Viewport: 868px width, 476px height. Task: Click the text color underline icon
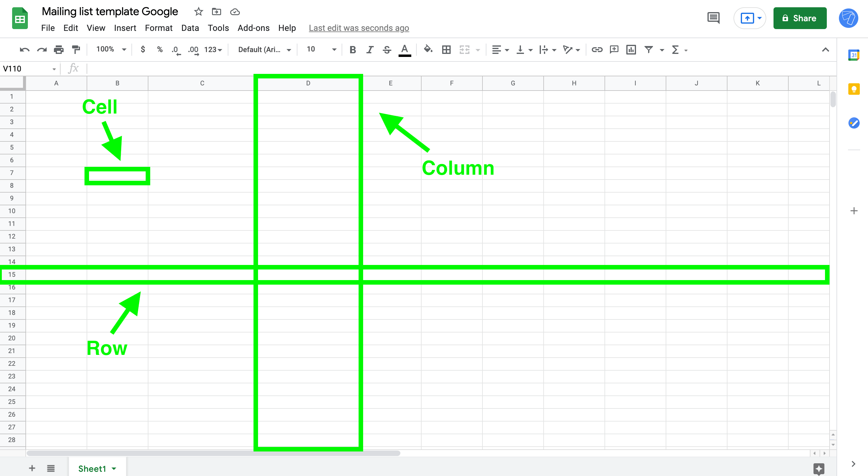pyautogui.click(x=405, y=49)
